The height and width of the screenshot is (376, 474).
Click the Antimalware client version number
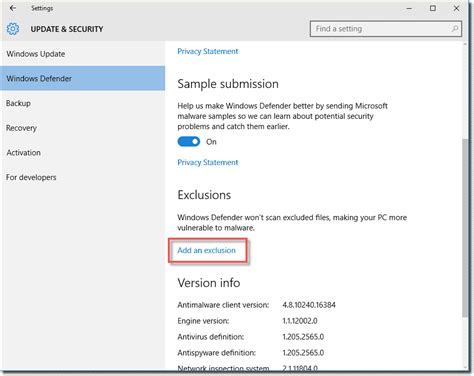coord(309,305)
